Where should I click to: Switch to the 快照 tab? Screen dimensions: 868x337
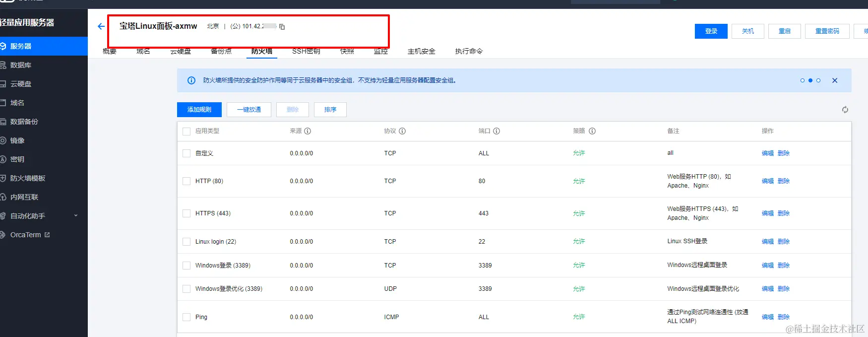tap(347, 51)
